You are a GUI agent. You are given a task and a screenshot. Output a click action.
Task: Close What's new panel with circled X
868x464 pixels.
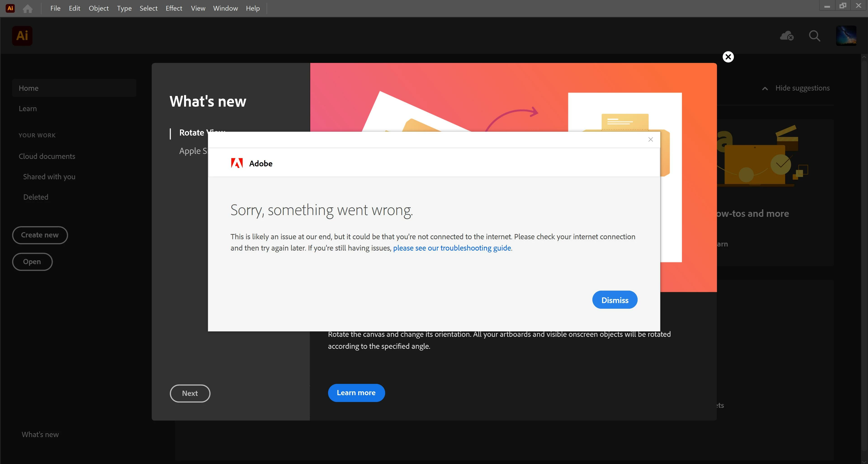tap(728, 57)
